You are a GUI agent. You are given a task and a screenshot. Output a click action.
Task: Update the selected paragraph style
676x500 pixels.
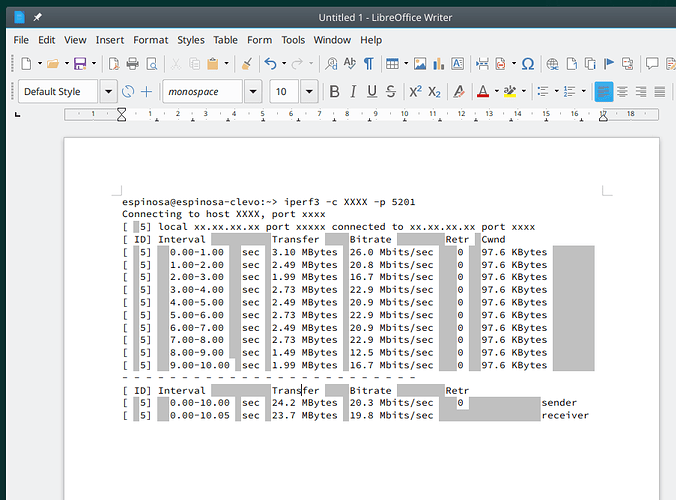click(128, 91)
